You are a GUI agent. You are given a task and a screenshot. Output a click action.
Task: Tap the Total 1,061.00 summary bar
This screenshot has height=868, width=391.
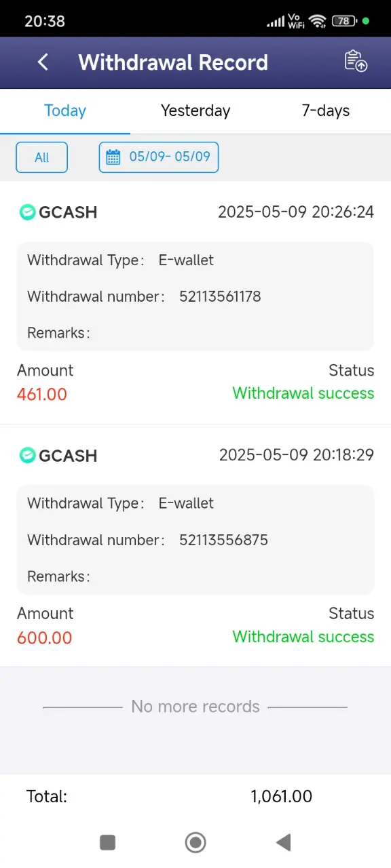pos(195,796)
